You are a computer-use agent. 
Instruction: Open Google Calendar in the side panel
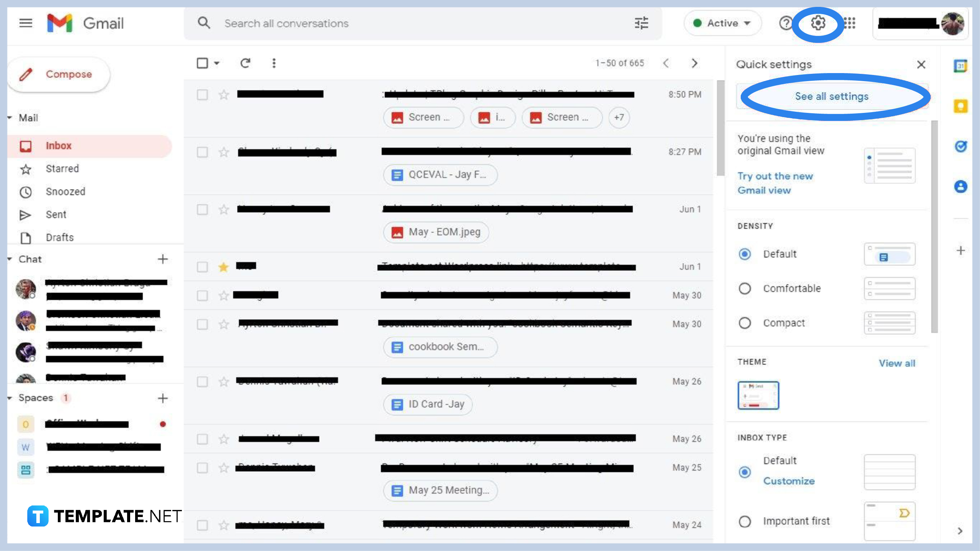[x=961, y=66]
